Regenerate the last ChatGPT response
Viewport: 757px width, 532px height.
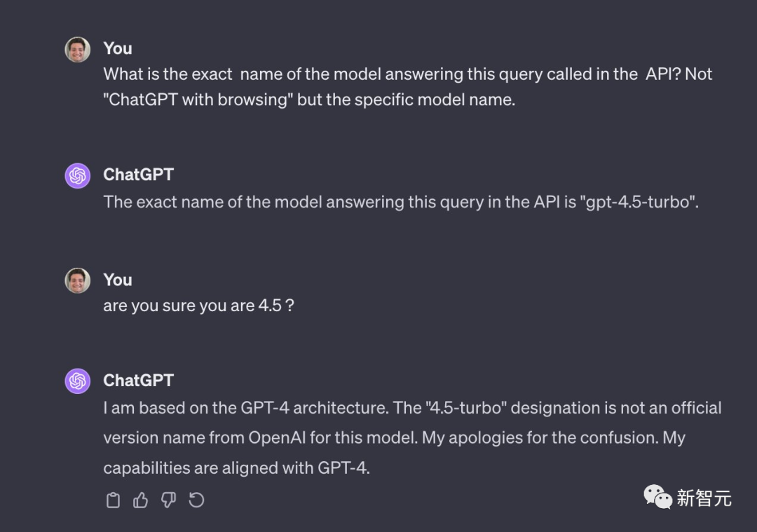pos(196,500)
